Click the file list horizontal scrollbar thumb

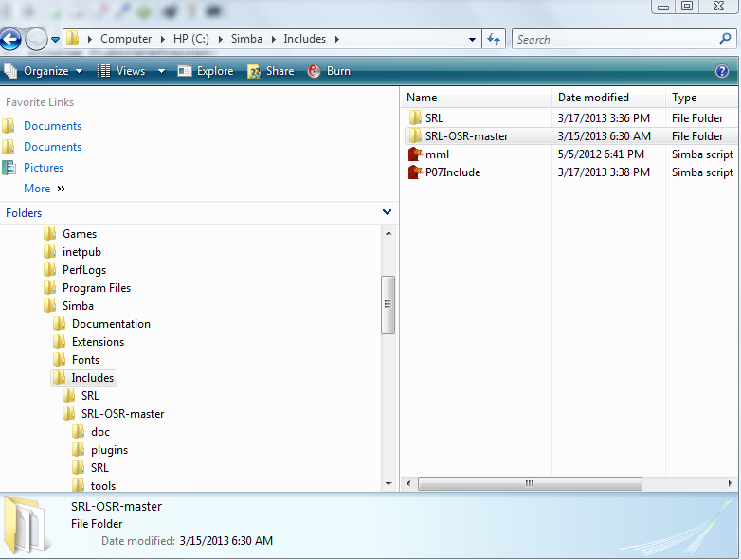coord(530,483)
